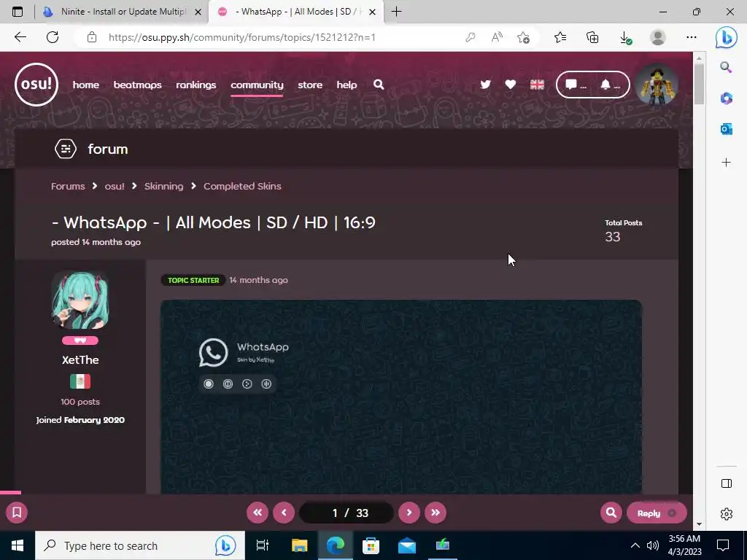
Task: Open XetThe user profile name
Action: pos(80,360)
